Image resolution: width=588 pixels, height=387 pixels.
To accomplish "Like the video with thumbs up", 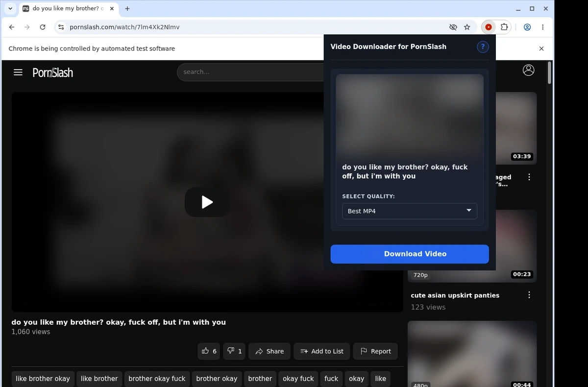I will pos(209,351).
